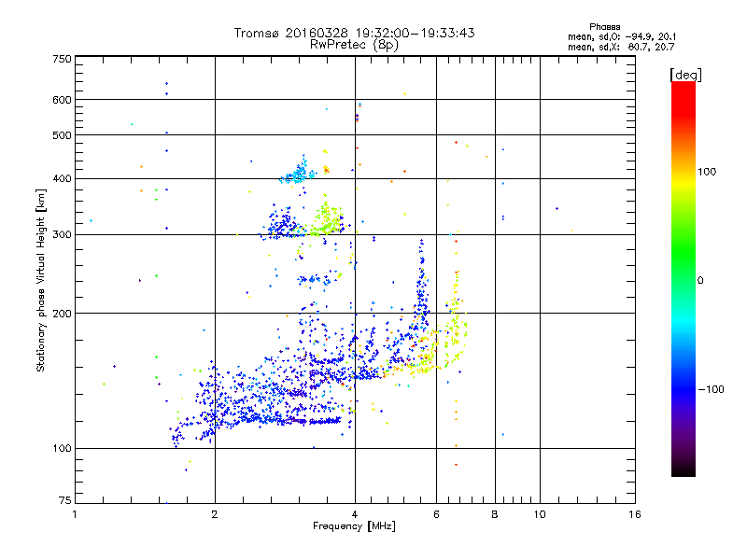Click the y-axis '500' tick label
Screen dimensions: 747x560
click(x=62, y=135)
